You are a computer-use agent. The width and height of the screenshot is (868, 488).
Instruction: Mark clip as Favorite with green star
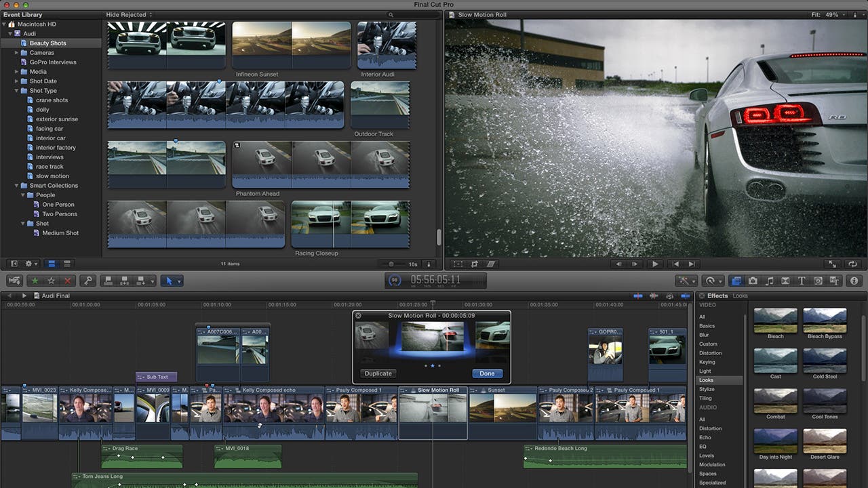pos(35,281)
